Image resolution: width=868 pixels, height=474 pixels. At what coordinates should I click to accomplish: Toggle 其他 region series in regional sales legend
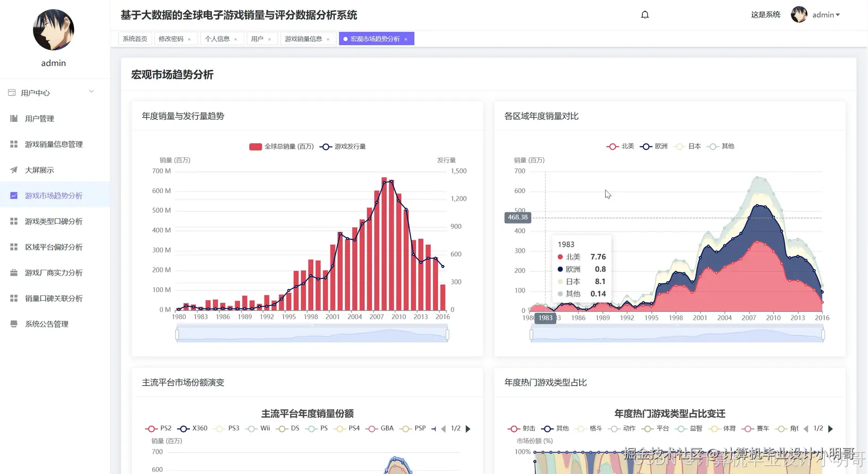tap(721, 146)
